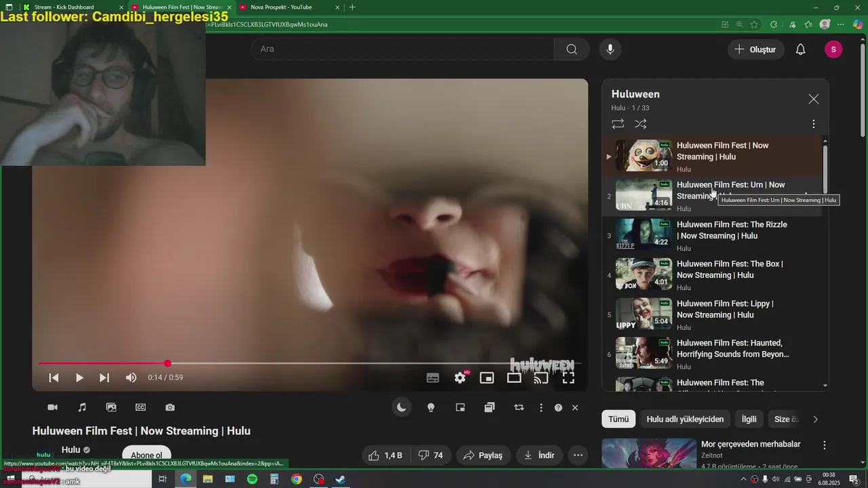Viewport: 868px width, 488px height.
Task: Select playlist video Lippy
Action: point(712,314)
